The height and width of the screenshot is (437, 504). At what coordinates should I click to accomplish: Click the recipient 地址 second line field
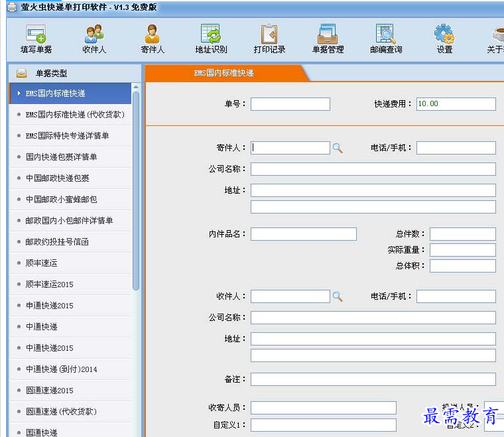point(373,355)
